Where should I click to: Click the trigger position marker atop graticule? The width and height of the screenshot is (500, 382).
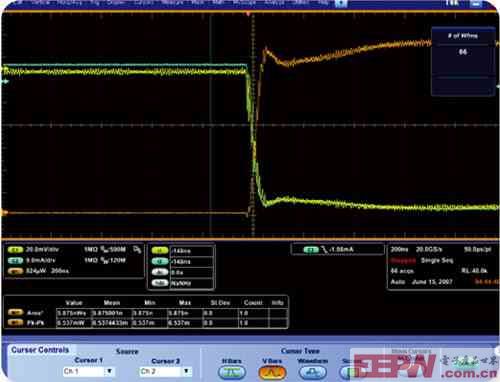pos(248,14)
